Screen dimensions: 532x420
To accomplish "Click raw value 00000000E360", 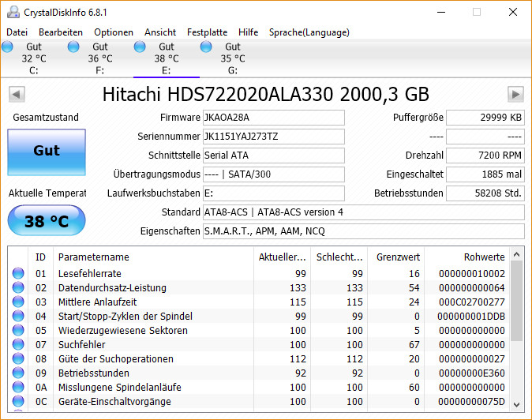I will 471,373.
